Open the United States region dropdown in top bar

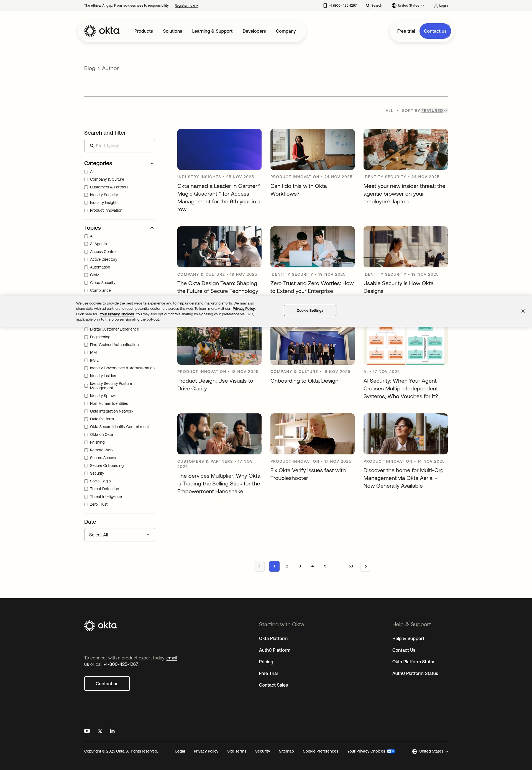tap(408, 6)
